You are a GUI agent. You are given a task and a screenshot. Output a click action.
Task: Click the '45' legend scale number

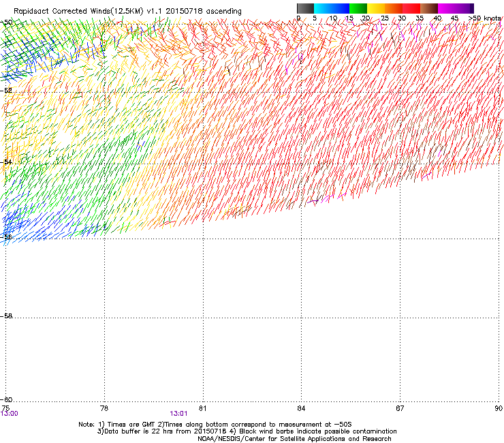pyautogui.click(x=454, y=18)
